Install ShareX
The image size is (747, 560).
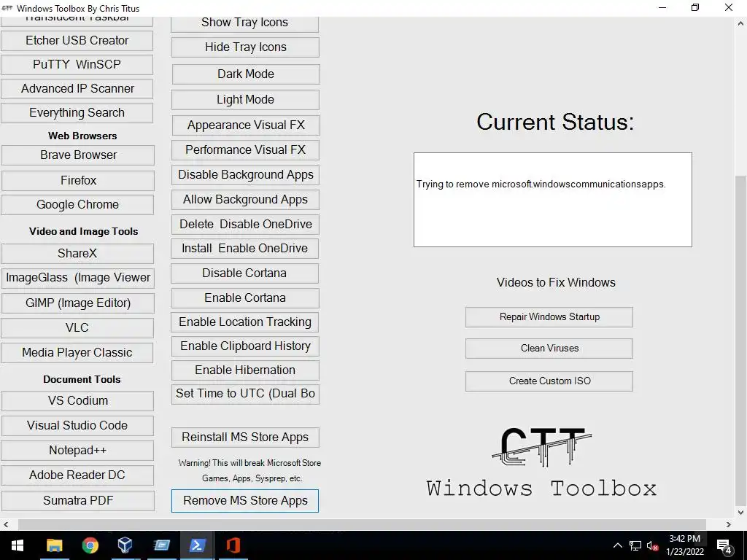pos(77,253)
